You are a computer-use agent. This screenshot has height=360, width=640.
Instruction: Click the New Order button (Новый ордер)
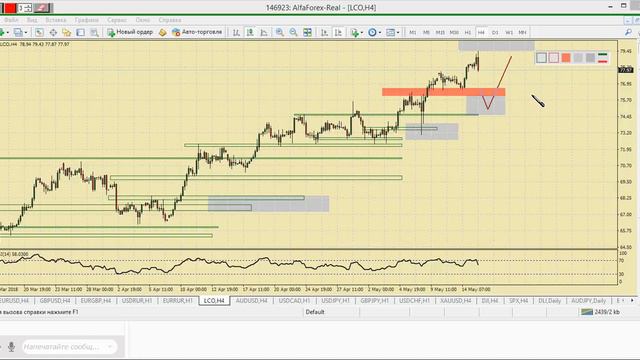click(x=130, y=32)
